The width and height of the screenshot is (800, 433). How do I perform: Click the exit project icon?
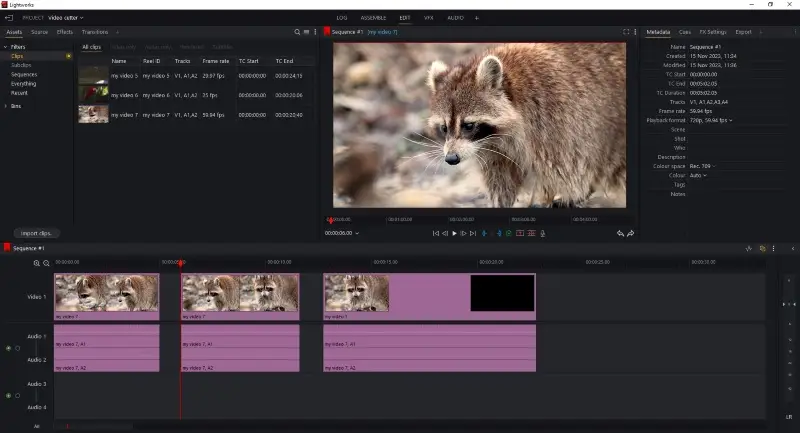[x=9, y=18]
